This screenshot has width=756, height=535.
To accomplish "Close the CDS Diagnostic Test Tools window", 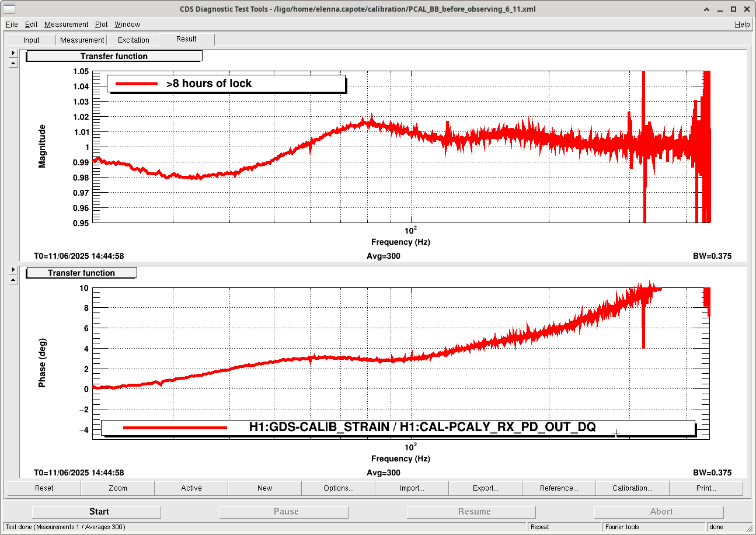I will coord(747,9).
